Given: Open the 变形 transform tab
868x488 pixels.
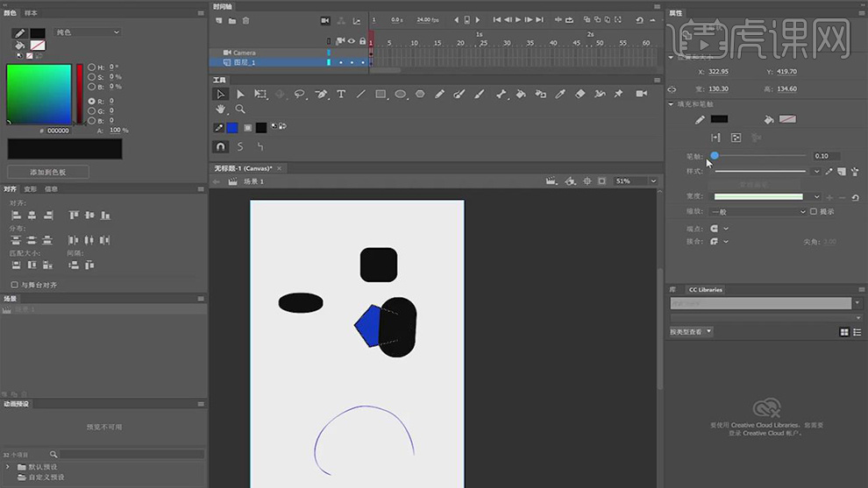Looking at the screenshot, I should click(x=30, y=188).
